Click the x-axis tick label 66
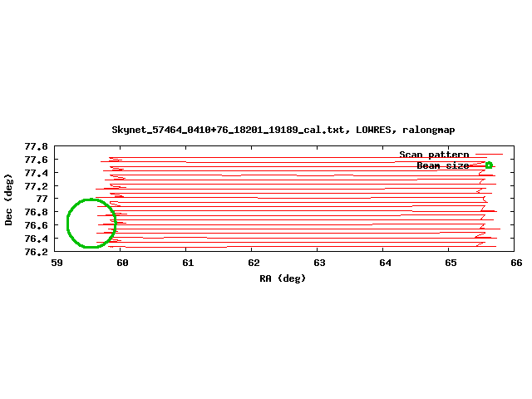The image size is (532, 399). [516, 263]
